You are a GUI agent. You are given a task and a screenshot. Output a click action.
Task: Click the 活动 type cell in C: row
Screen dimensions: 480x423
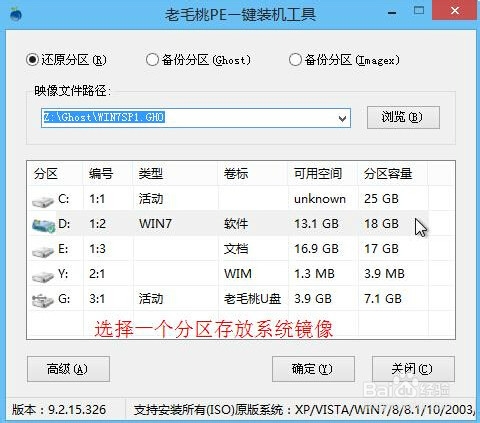(x=151, y=199)
